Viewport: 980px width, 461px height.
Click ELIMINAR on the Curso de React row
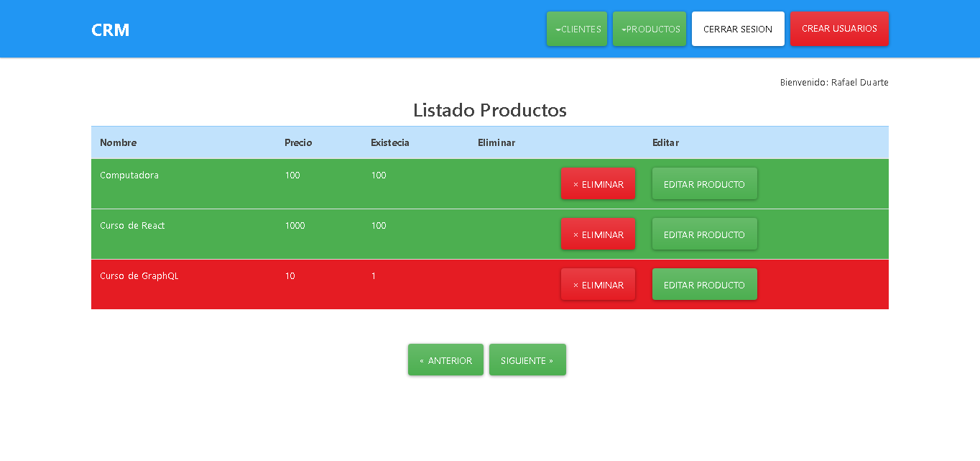(598, 234)
